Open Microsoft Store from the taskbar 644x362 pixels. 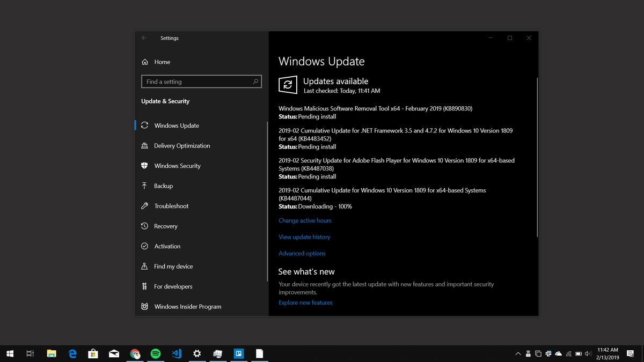(x=93, y=353)
